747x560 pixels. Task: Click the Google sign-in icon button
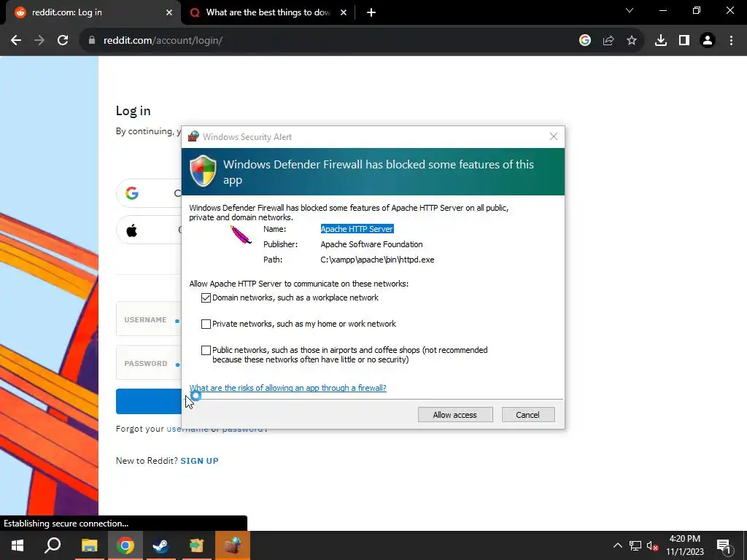pos(132,192)
